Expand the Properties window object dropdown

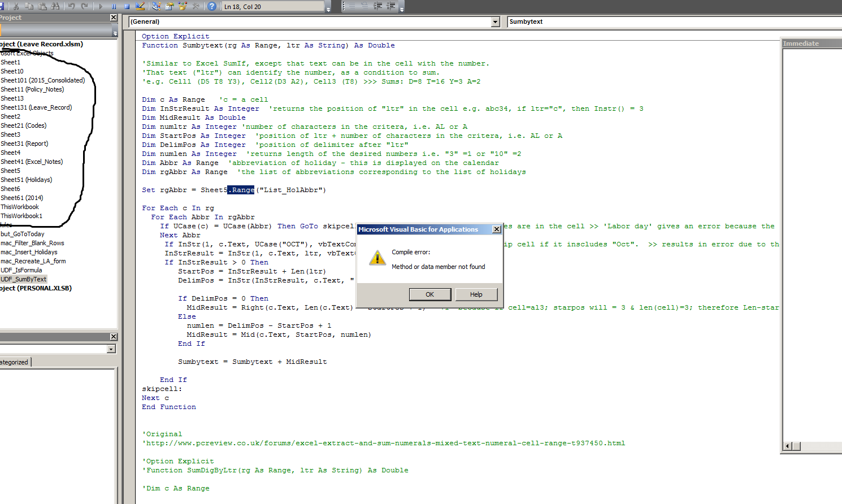[x=111, y=349]
